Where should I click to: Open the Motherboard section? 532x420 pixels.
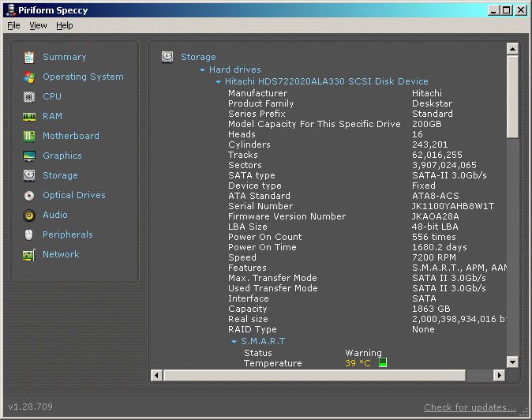tap(71, 136)
